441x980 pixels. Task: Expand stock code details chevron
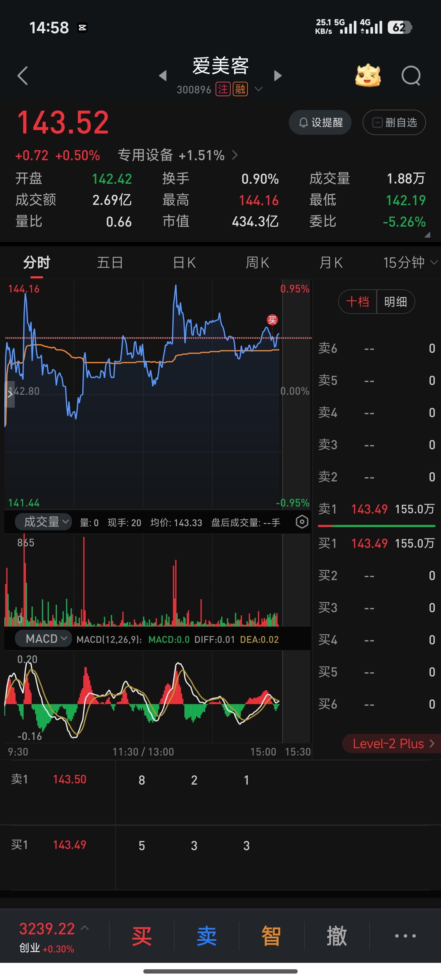258,89
